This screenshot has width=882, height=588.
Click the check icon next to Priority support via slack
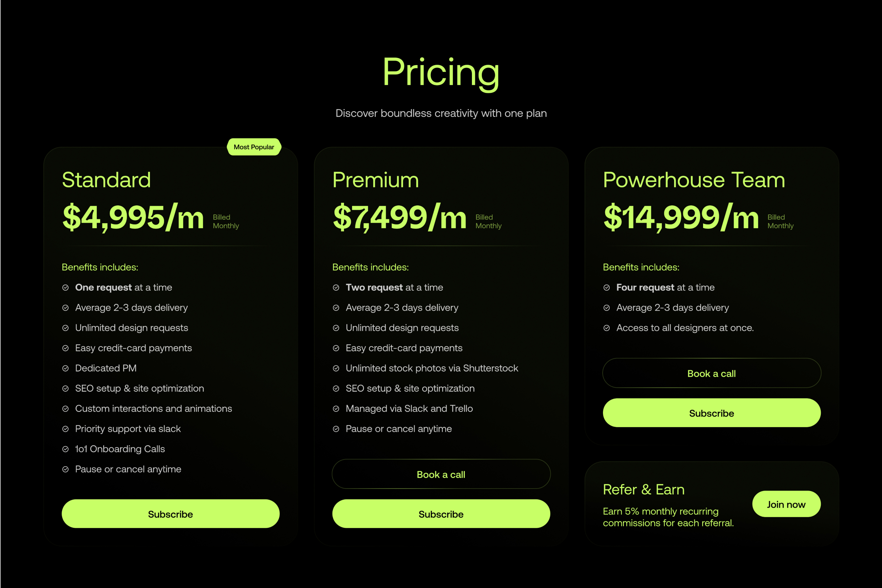pos(65,429)
